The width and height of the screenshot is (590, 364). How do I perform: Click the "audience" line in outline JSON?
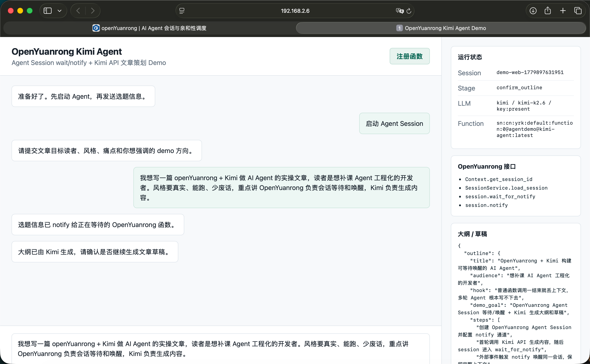[x=514, y=279]
